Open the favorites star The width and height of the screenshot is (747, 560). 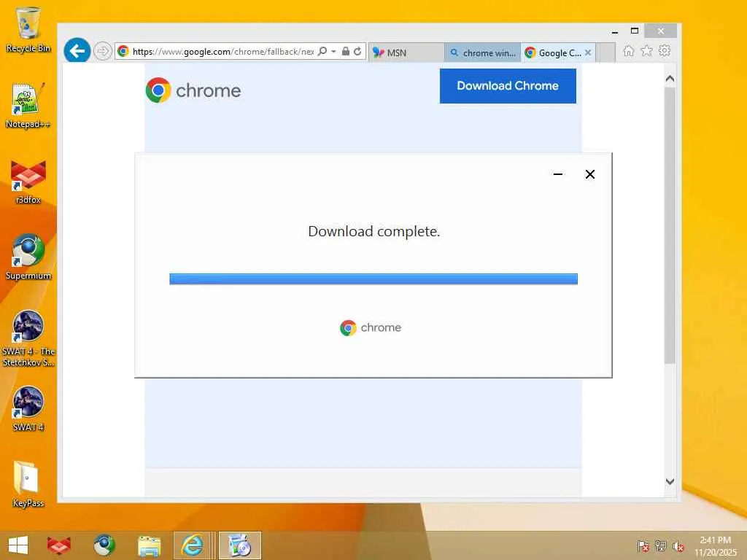pyautogui.click(x=646, y=50)
